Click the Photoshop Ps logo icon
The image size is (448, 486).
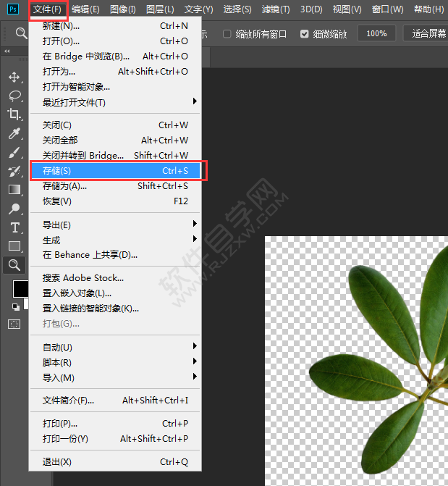click(13, 9)
